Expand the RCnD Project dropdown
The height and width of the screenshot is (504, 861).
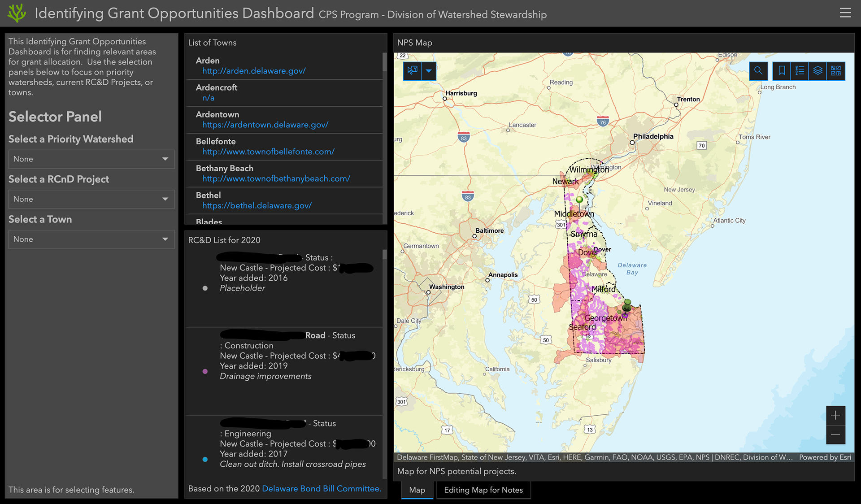91,199
